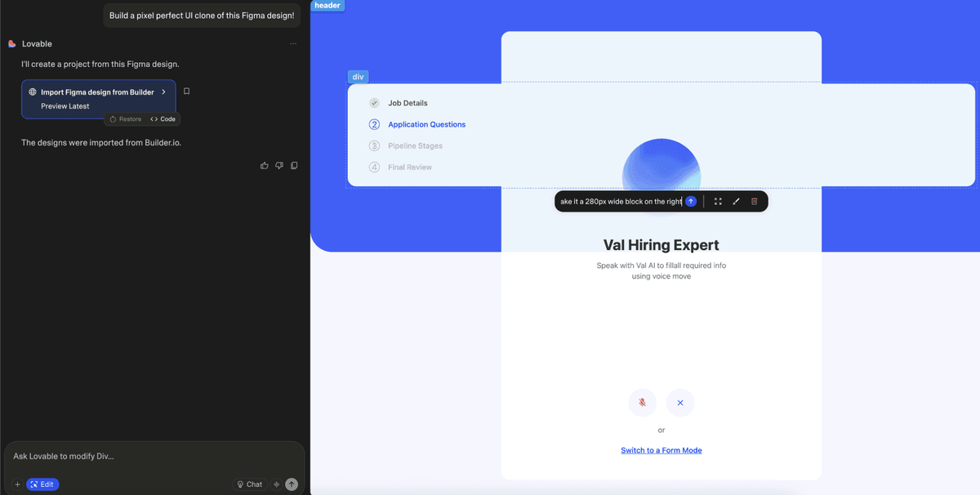Select the pencil edit icon in floating toolbar
Image resolution: width=980 pixels, height=495 pixels.
point(736,201)
